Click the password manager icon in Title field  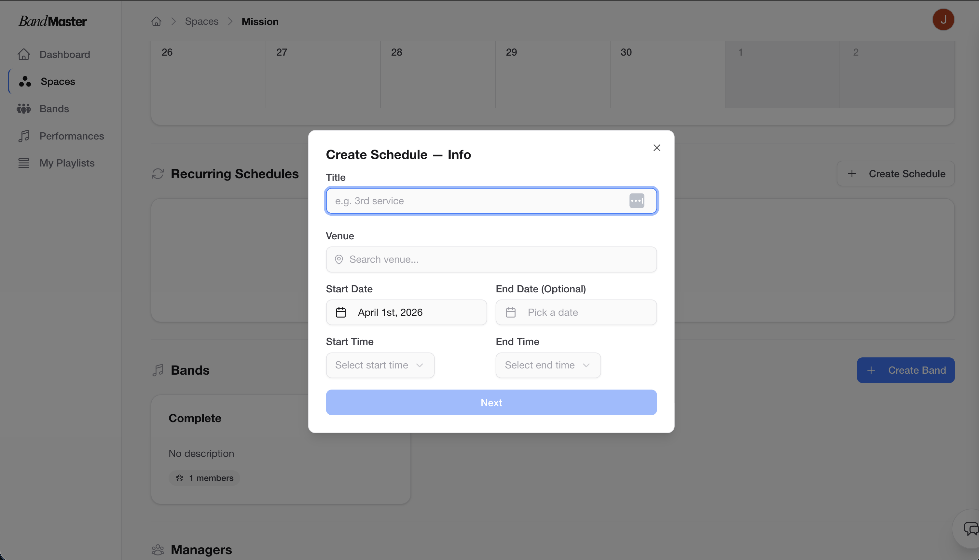point(637,201)
